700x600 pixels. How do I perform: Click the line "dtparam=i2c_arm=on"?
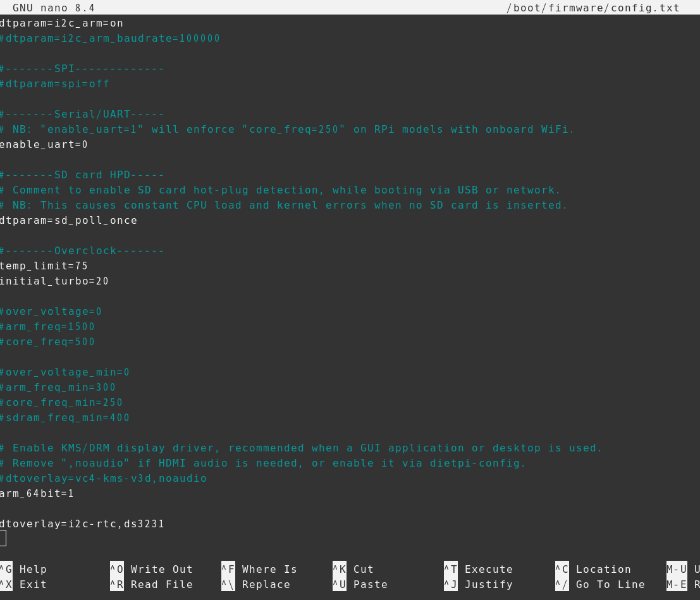pyautogui.click(x=61, y=23)
